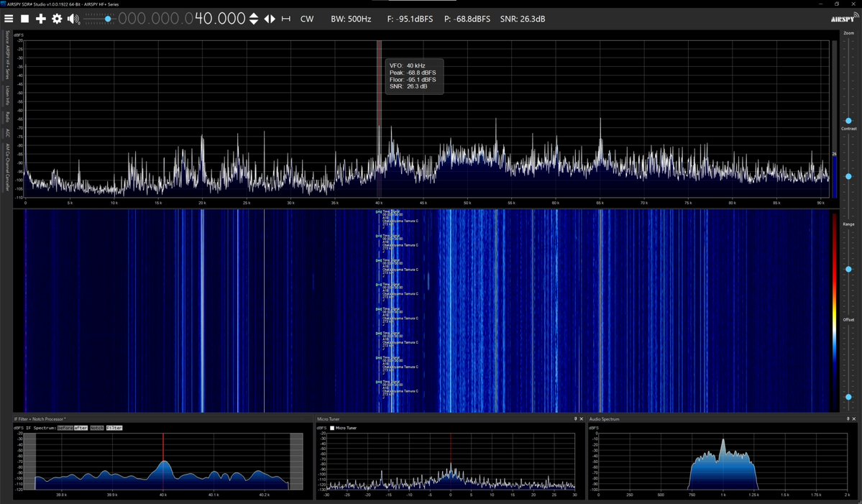Click the plus icon to add a panel
This screenshot has width=862, height=504.
coord(41,19)
